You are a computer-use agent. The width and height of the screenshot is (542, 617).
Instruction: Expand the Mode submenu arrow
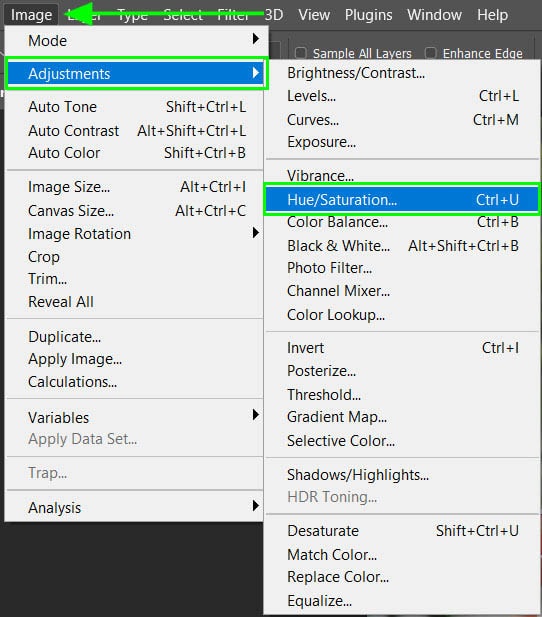tap(255, 39)
